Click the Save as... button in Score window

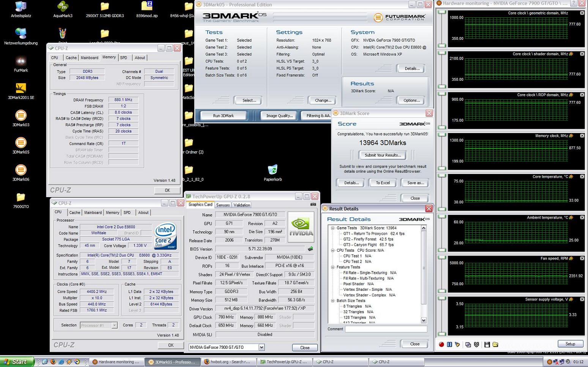415,183
